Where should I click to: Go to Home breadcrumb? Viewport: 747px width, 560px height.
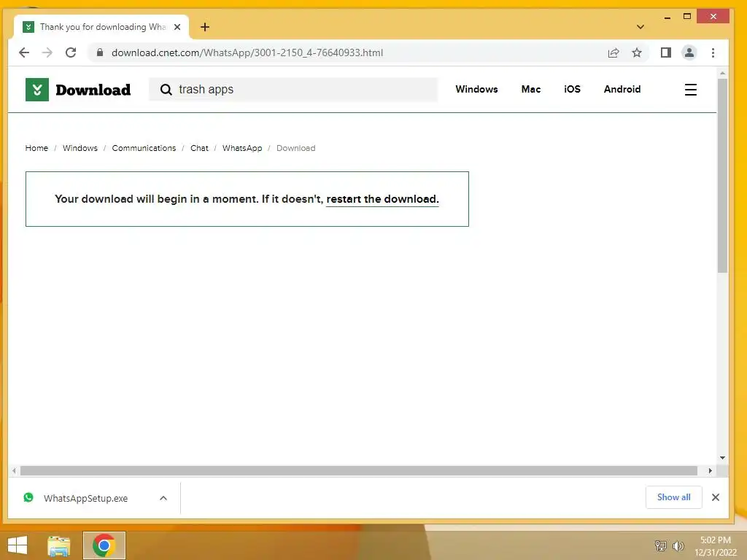point(36,148)
